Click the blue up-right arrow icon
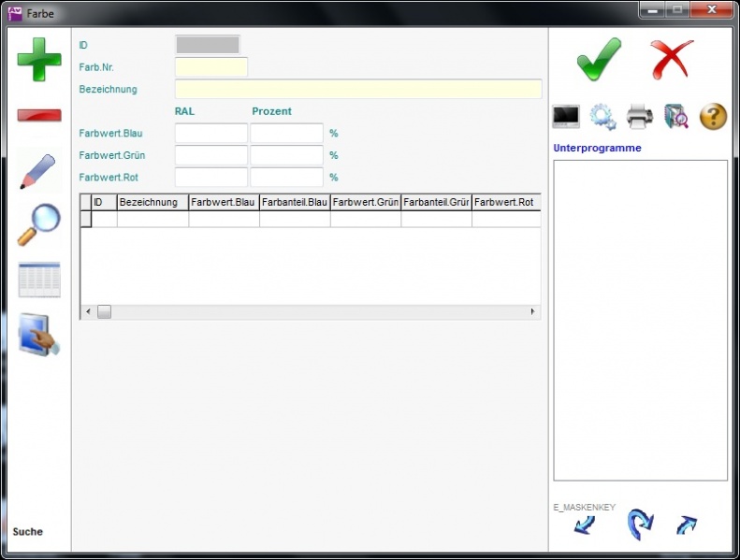Image resolution: width=740 pixels, height=560 pixels. (687, 525)
